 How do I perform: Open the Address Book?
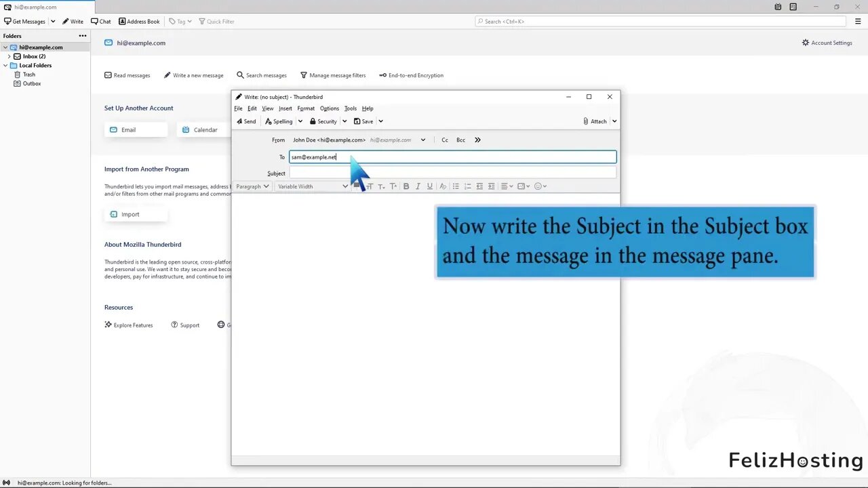coord(139,21)
